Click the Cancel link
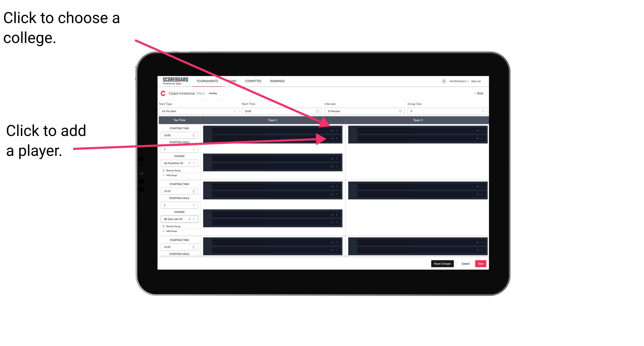This screenshot has width=644, height=346. (465, 263)
